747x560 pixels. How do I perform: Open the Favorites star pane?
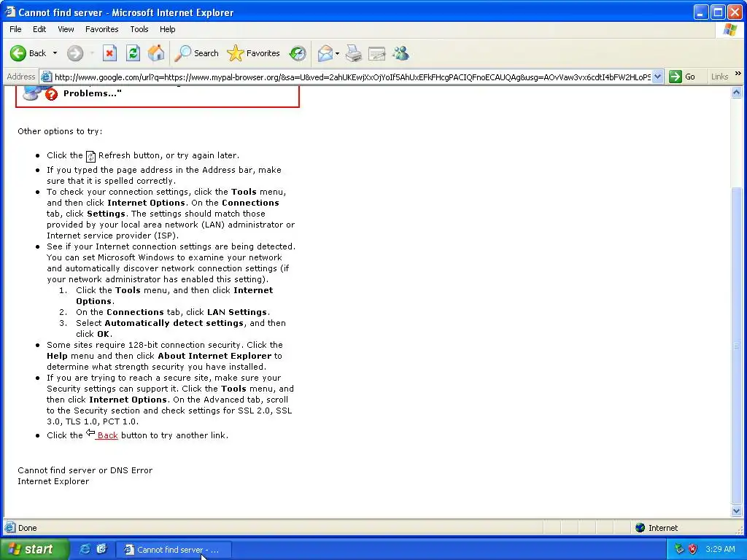(x=253, y=53)
